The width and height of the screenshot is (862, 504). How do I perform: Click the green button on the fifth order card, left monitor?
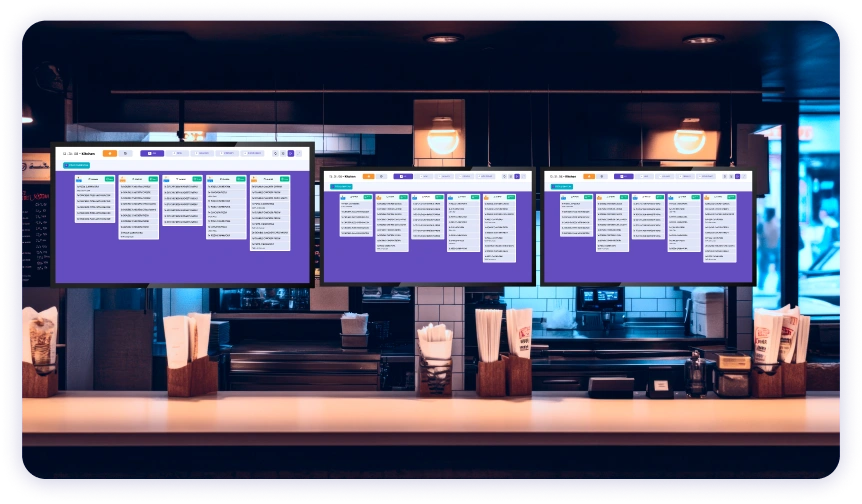pos(285,179)
